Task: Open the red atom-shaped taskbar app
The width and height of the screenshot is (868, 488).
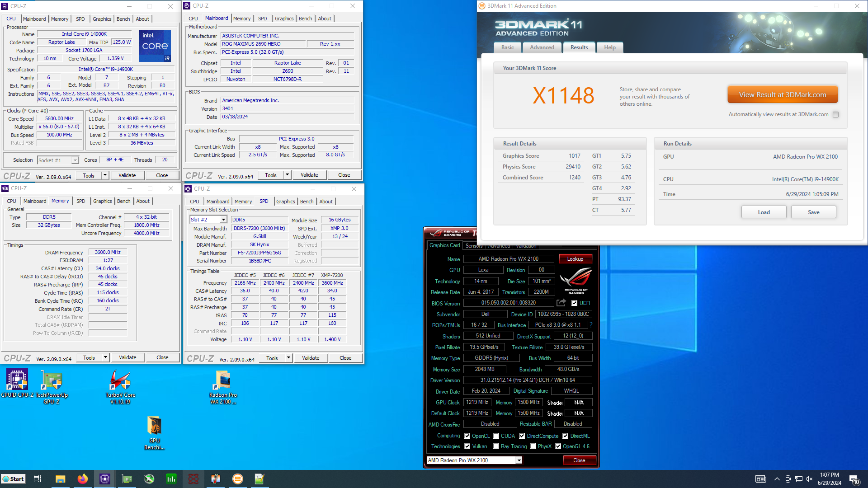Action: tap(193, 479)
